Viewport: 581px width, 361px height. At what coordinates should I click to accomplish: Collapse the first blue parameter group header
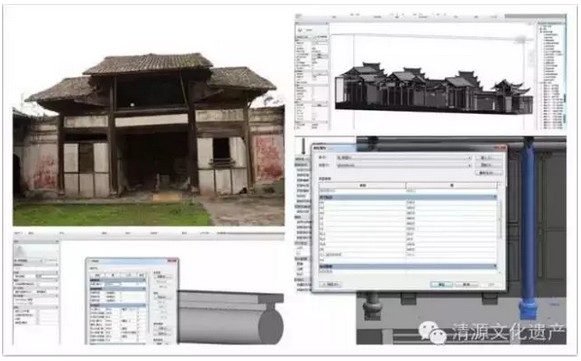click(x=408, y=198)
